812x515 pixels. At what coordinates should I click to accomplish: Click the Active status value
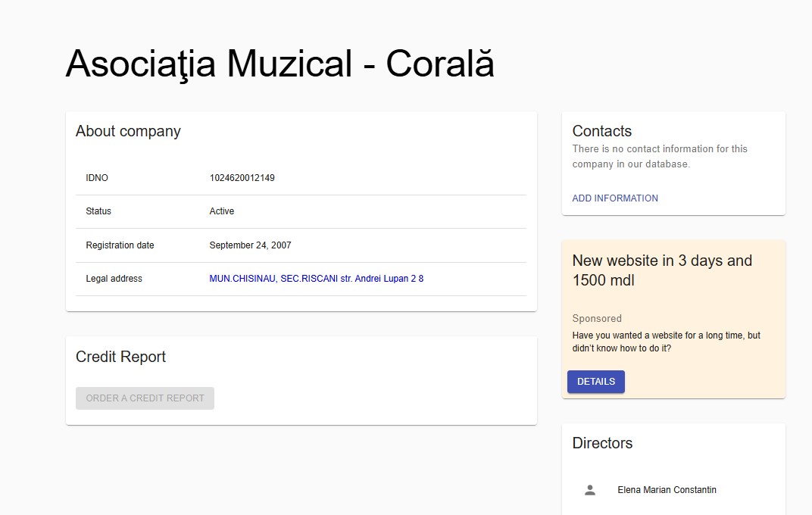click(x=221, y=211)
